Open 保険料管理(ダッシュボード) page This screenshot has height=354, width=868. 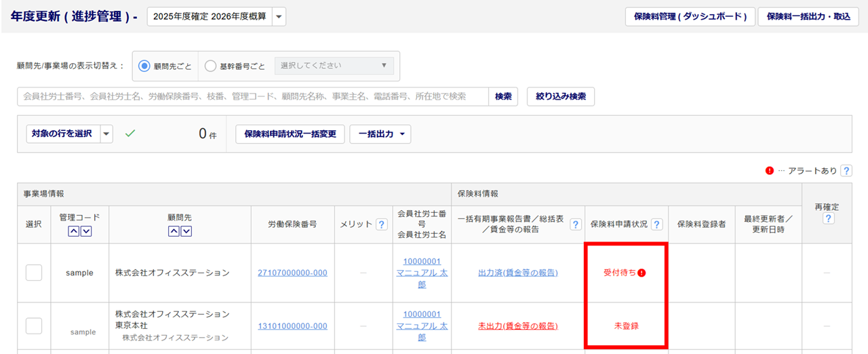689,17
